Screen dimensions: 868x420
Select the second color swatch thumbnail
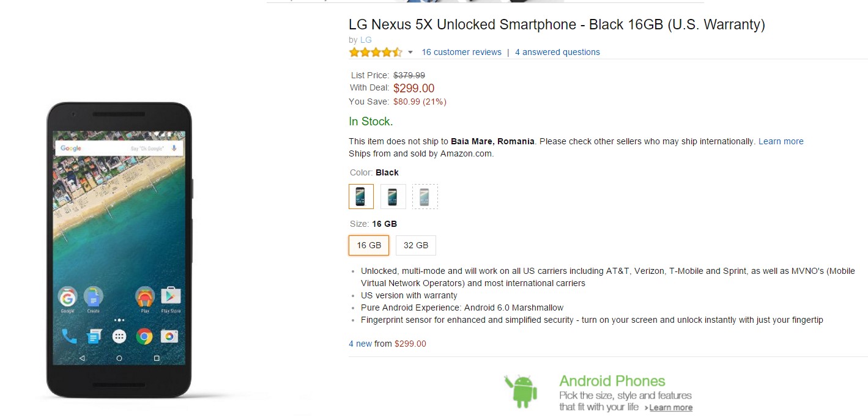click(393, 197)
